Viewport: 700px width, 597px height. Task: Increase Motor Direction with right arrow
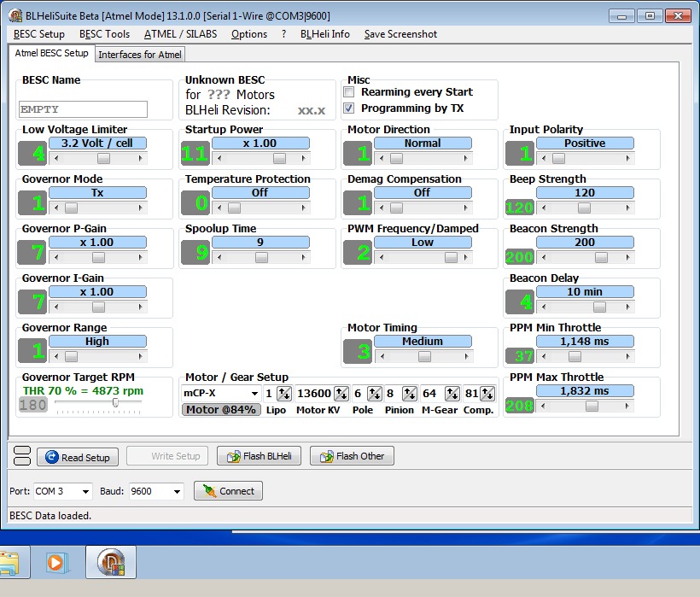coord(466,158)
